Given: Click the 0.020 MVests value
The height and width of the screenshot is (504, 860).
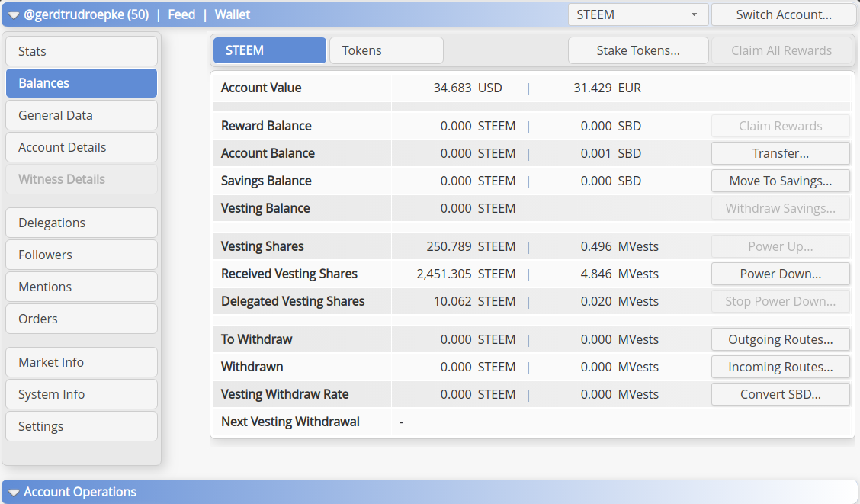Looking at the screenshot, I should tap(619, 301).
